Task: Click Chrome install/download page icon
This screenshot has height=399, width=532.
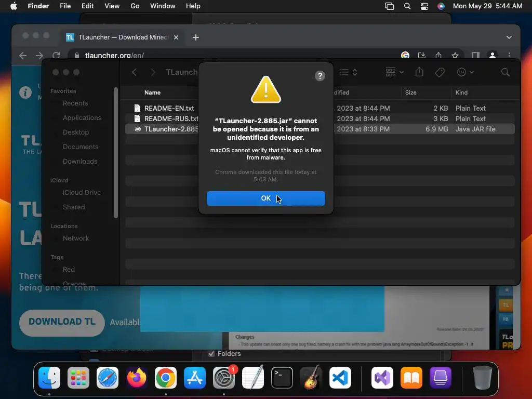Action: pyautogui.click(x=422, y=55)
